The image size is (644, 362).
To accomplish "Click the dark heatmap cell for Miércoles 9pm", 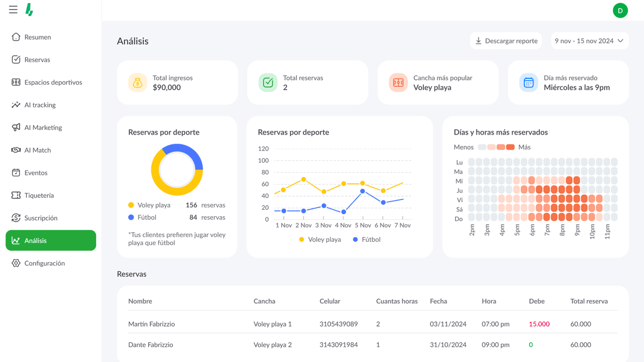I will click(x=577, y=181).
